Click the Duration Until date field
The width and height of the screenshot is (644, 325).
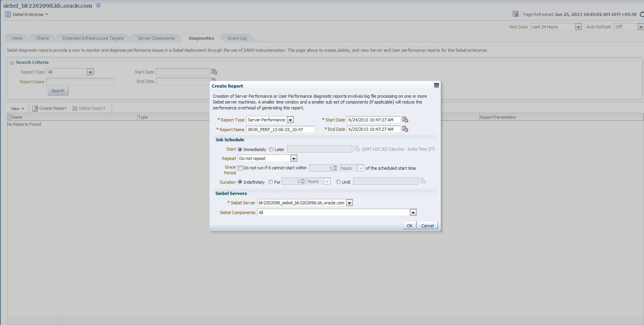[386, 181]
